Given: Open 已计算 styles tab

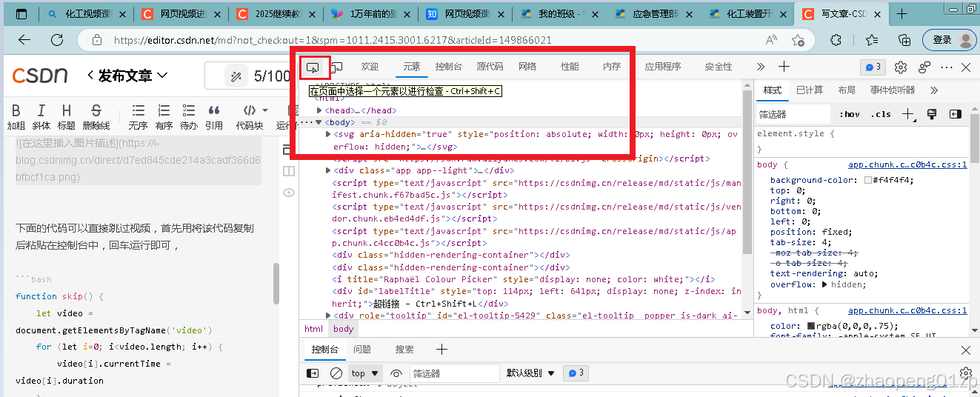Looking at the screenshot, I should point(810,90).
